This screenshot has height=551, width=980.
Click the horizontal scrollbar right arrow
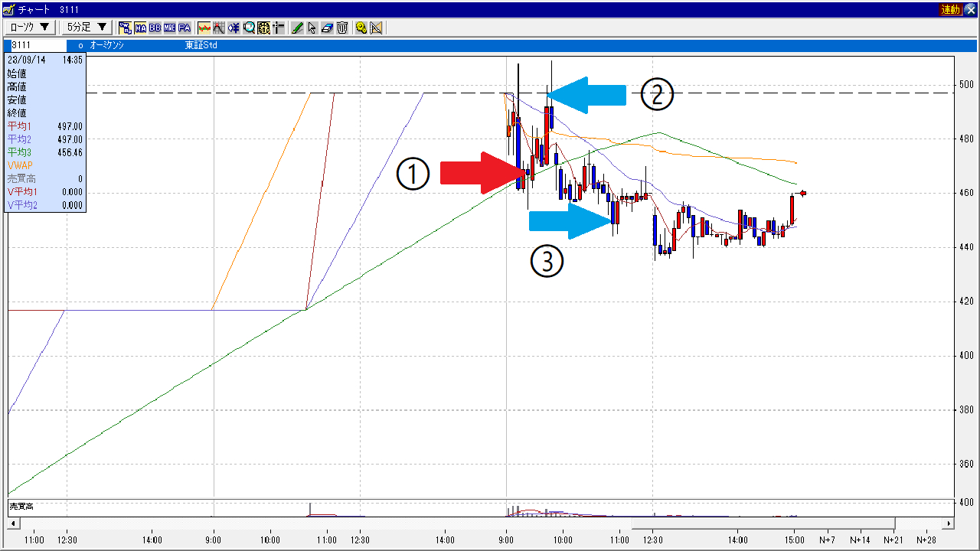(x=949, y=523)
